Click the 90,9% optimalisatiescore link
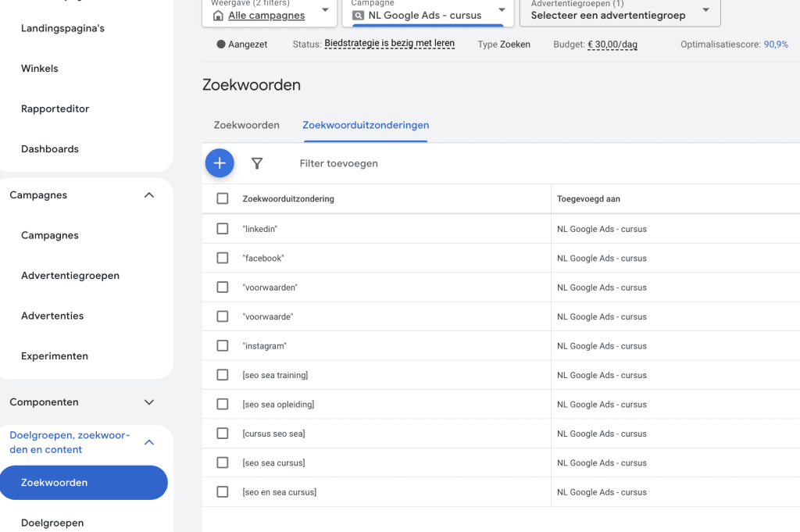The height and width of the screenshot is (532, 800). 776,45
